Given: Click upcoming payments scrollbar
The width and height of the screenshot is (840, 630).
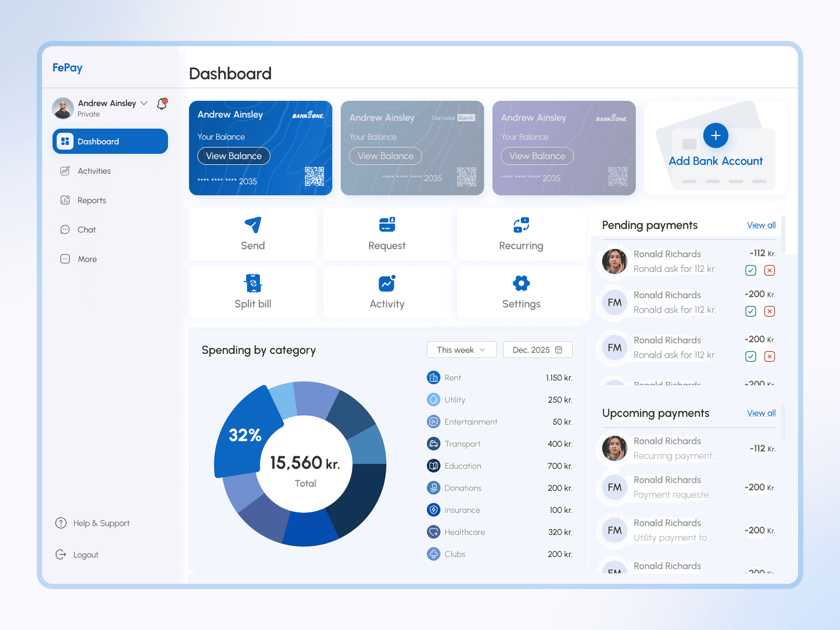Looking at the screenshot, I should (783, 423).
